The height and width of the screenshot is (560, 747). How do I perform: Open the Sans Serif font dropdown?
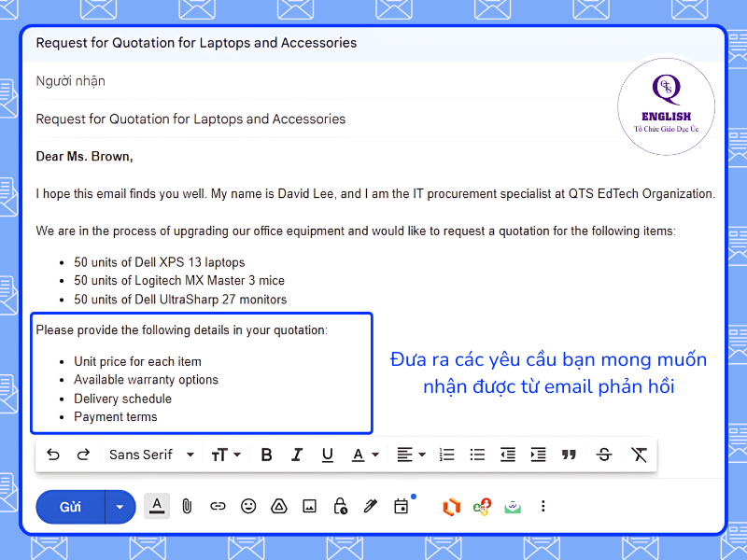[151, 455]
